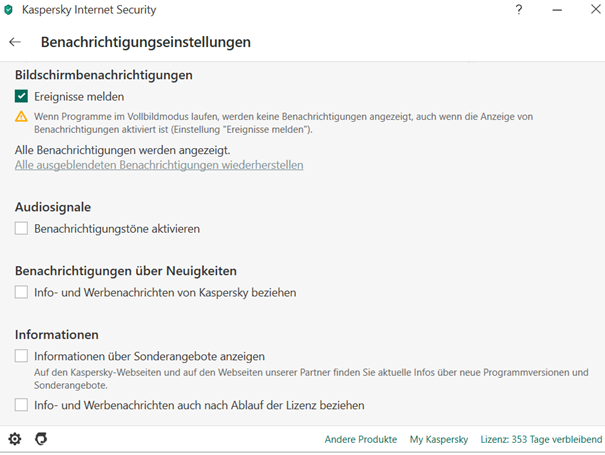605x455 pixels.
Task: Click Lizenz: 353 Tage verbleibend link
Action: coord(541,439)
